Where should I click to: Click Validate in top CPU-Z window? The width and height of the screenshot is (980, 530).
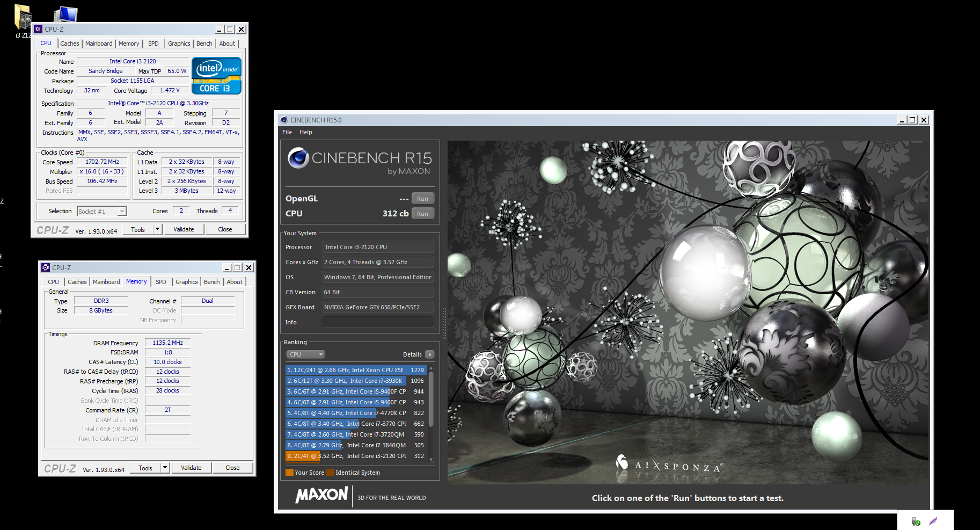click(184, 229)
